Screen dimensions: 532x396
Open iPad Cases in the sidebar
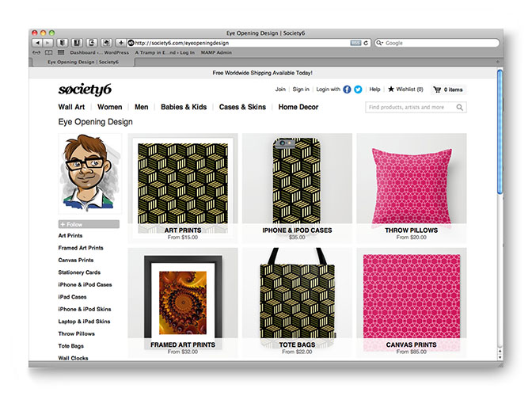click(72, 296)
